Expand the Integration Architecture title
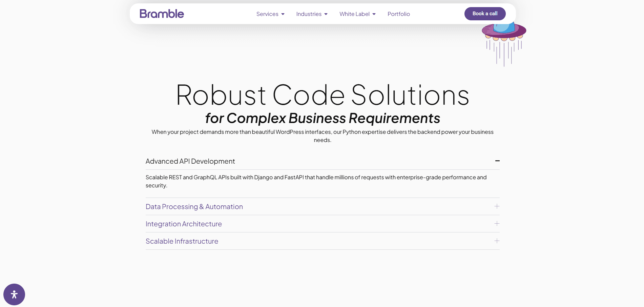The image size is (644, 307). pos(184,224)
